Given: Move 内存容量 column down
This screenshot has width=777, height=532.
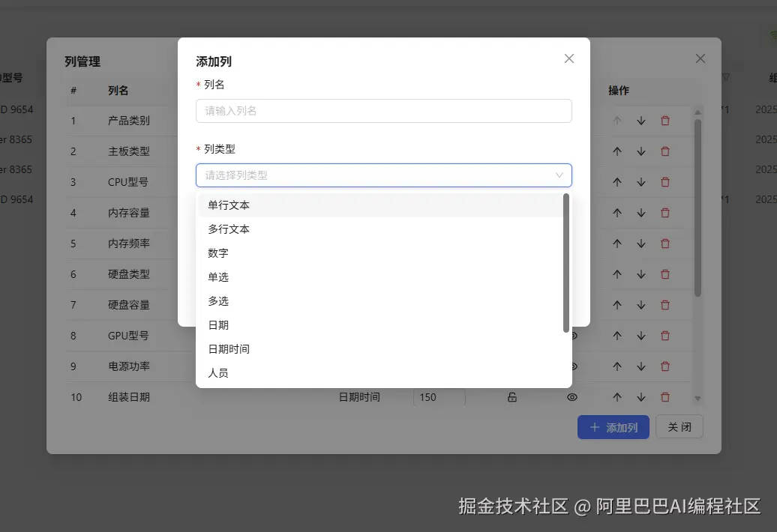Looking at the screenshot, I should point(640,213).
